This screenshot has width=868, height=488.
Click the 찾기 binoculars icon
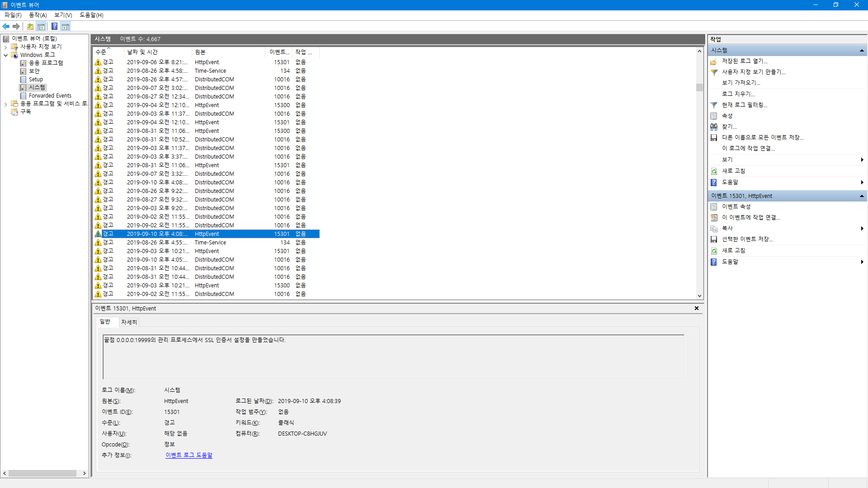(714, 127)
